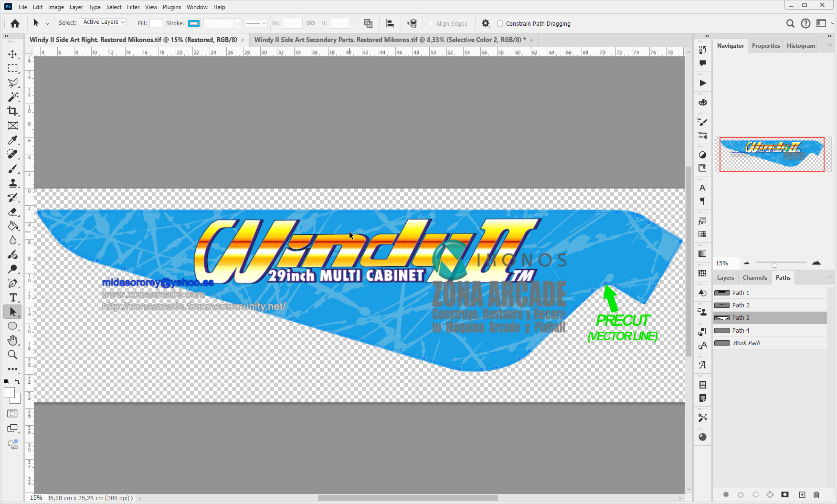Pick the Eyedropper tool
Image resolution: width=837 pixels, height=504 pixels.
click(13, 140)
